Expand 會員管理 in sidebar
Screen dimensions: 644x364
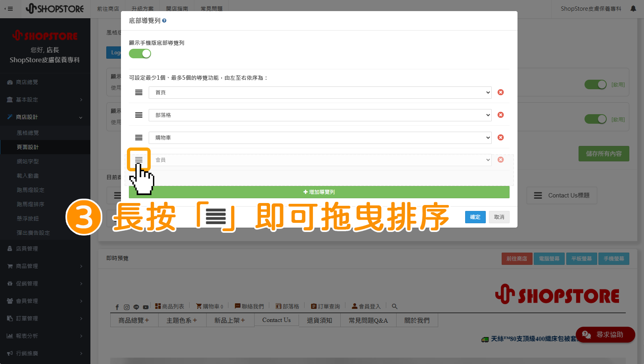point(45,301)
